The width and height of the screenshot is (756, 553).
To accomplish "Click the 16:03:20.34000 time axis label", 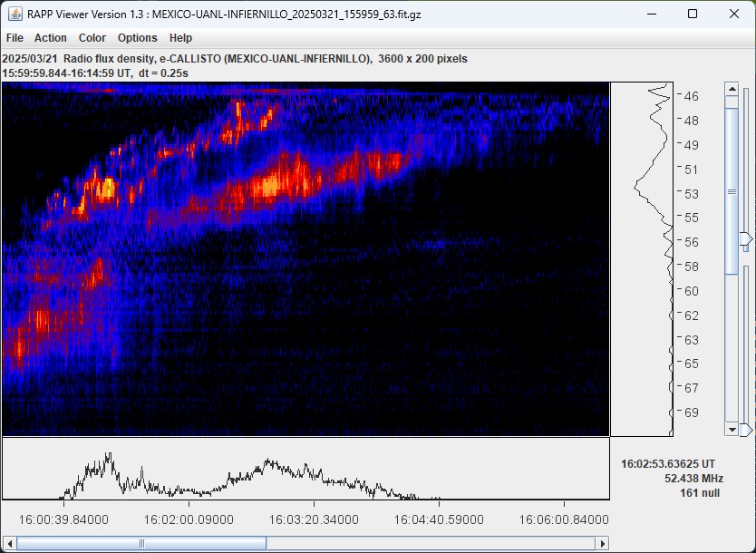I will click(x=314, y=519).
